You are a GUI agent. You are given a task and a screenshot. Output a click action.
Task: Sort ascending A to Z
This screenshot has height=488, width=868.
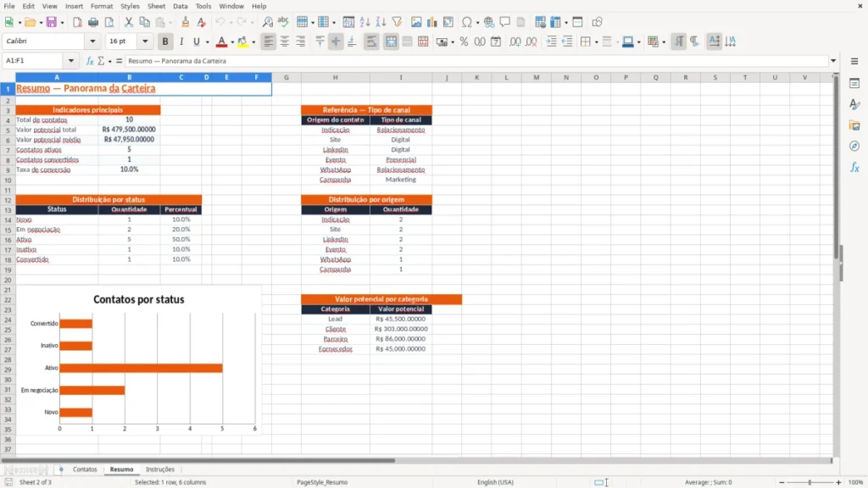click(x=364, y=22)
